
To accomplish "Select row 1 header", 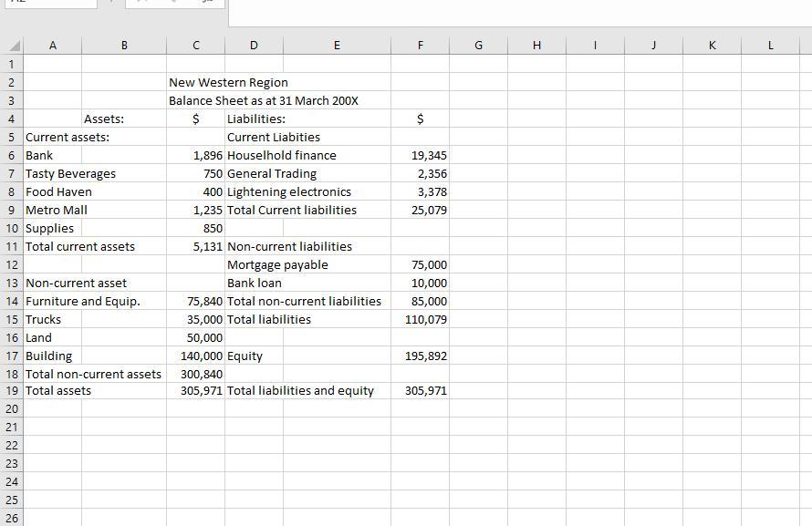I will pos(11,64).
